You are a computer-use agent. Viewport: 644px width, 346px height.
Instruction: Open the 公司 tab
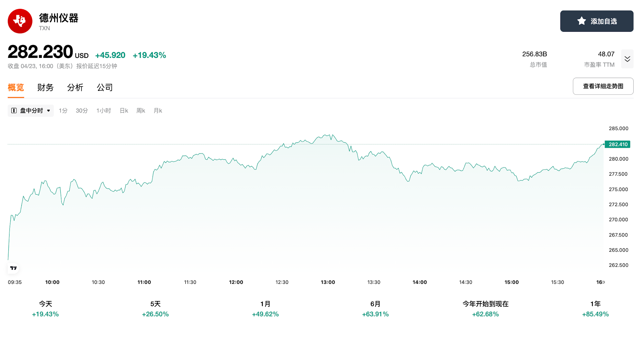[x=104, y=87]
